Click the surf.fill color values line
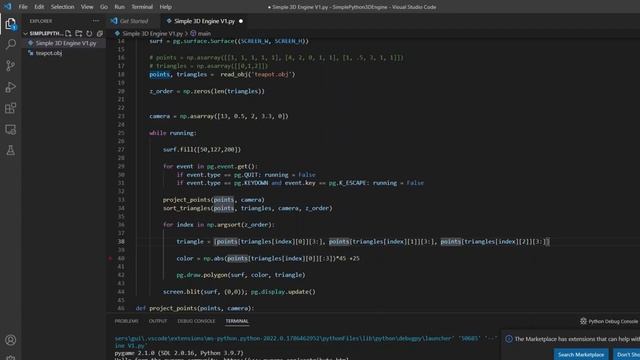The image size is (640, 360). tap(202, 150)
